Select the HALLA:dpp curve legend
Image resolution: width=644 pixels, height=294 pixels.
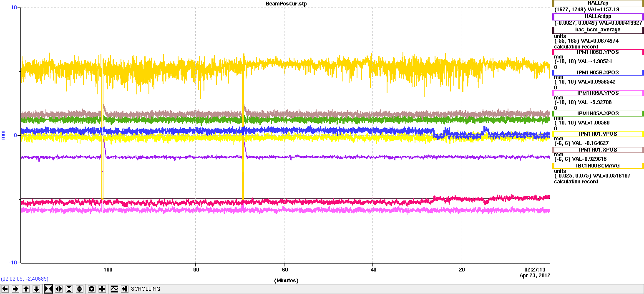pyautogui.click(x=598, y=17)
